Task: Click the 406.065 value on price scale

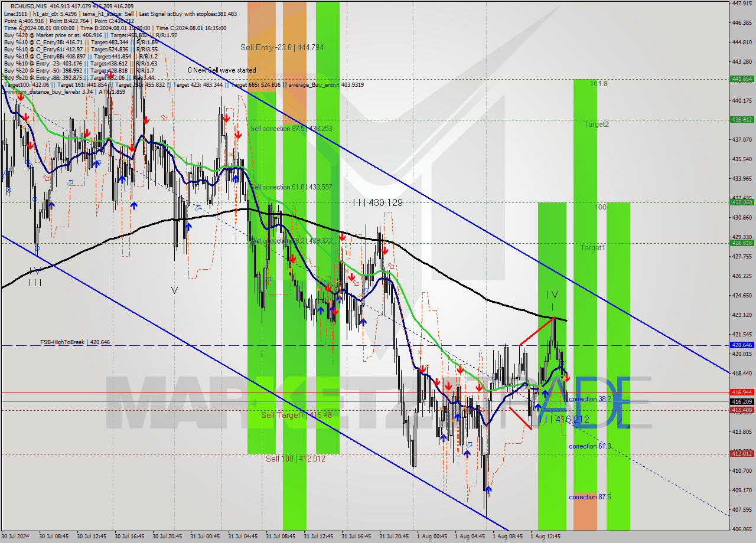Action: tap(741, 529)
